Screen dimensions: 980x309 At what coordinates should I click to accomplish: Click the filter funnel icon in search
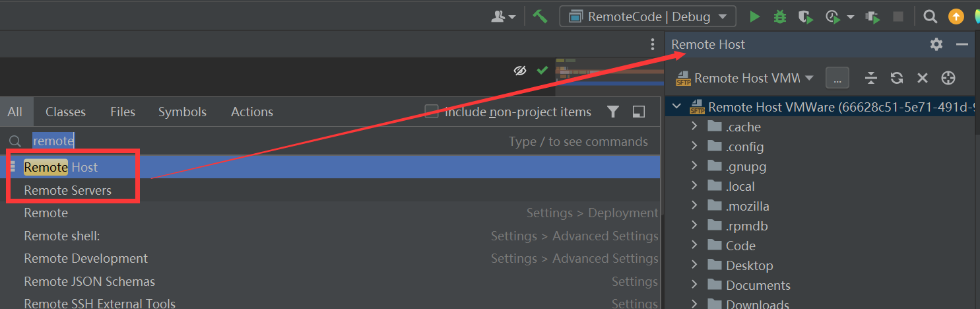[x=613, y=112]
